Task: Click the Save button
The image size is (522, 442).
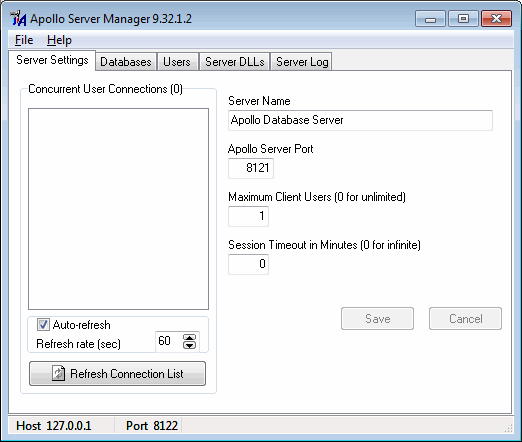Action: [x=377, y=319]
